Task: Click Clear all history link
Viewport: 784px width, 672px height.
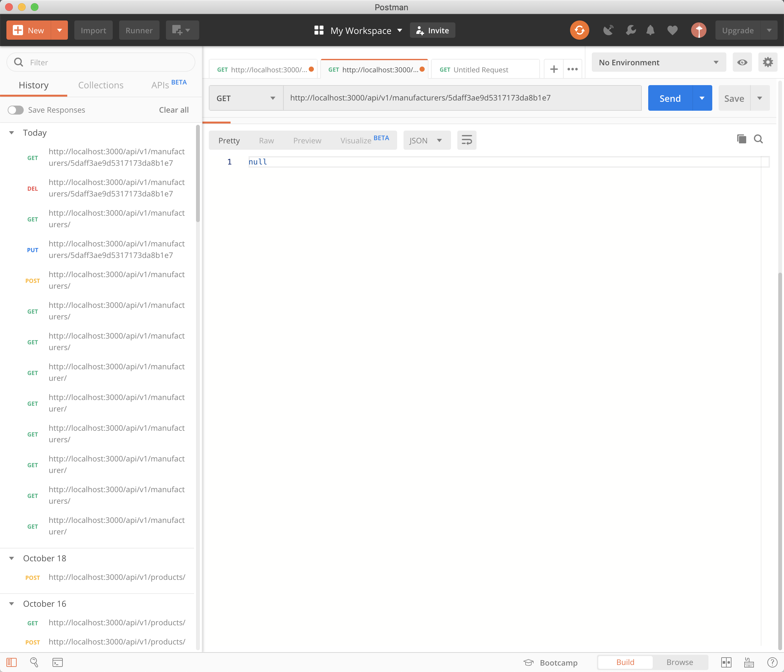Action: [174, 110]
